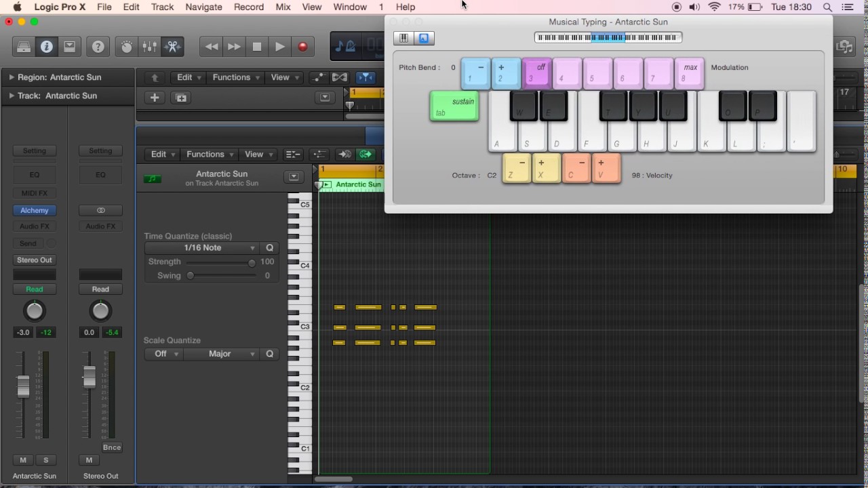Open tracks area View menu
This screenshot has width=868, height=488.
coord(283,77)
